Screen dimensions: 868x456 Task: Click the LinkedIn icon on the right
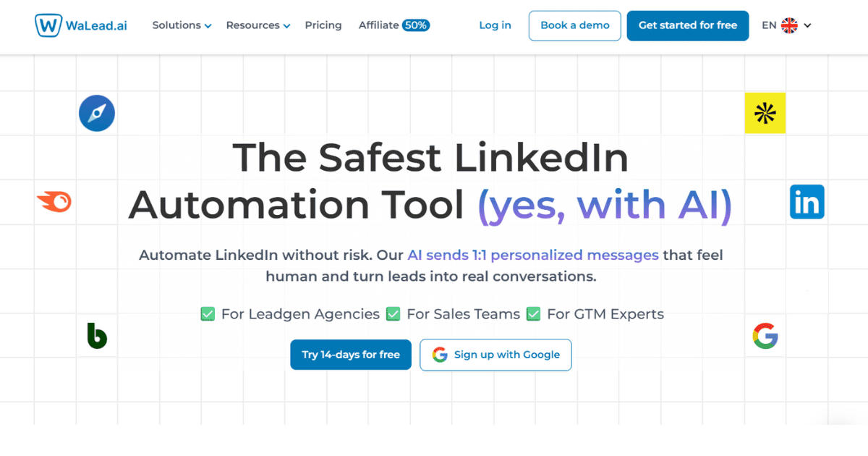(807, 202)
